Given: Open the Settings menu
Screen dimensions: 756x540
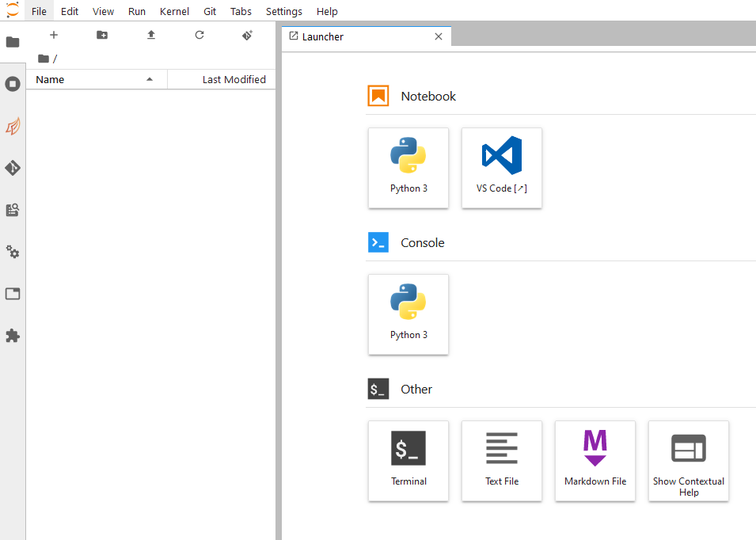Looking at the screenshot, I should click(x=284, y=11).
